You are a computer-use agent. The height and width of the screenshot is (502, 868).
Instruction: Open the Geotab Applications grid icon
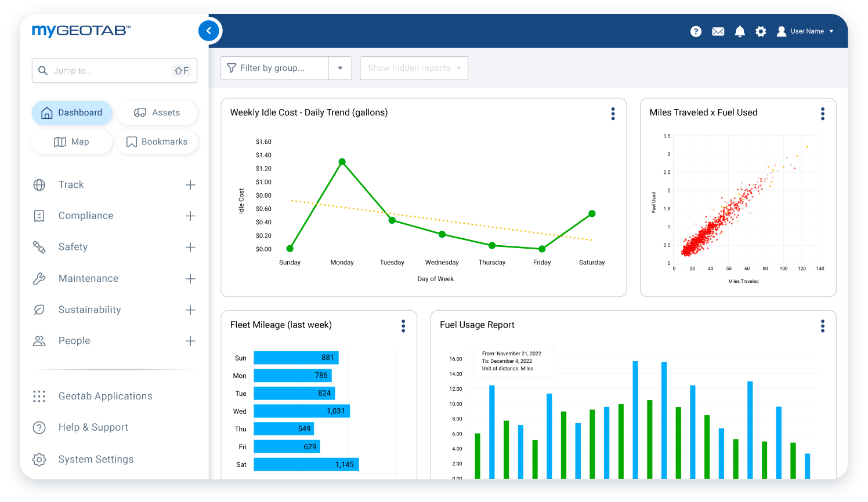tap(39, 396)
